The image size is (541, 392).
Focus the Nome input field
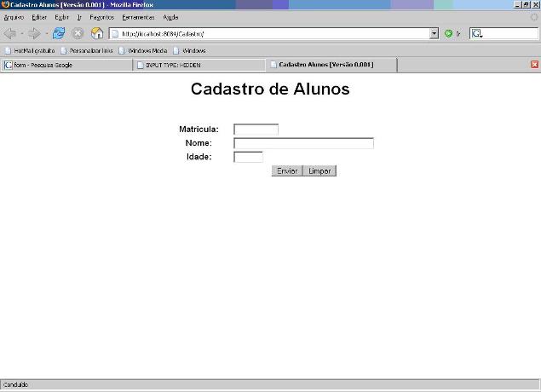[x=303, y=143]
